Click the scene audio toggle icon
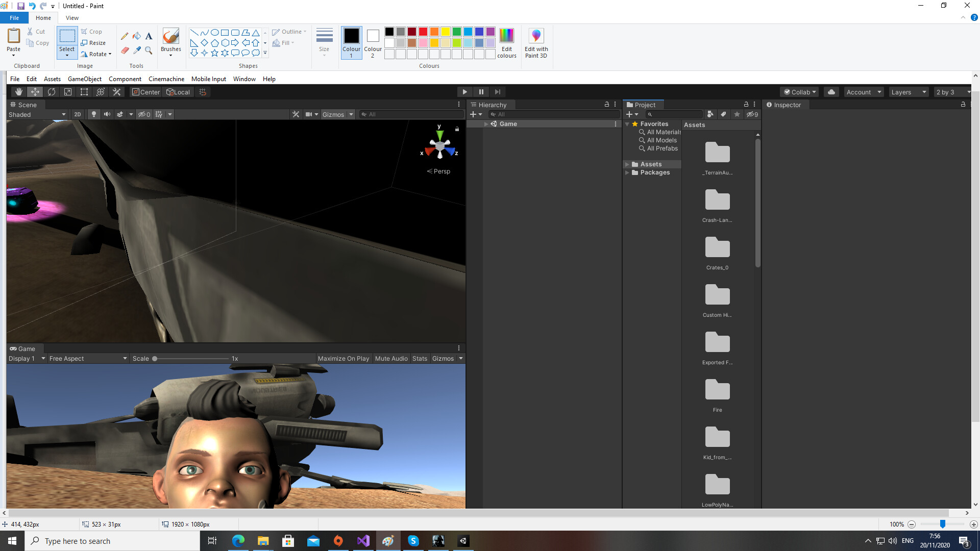The width and height of the screenshot is (980, 551). tap(107, 114)
